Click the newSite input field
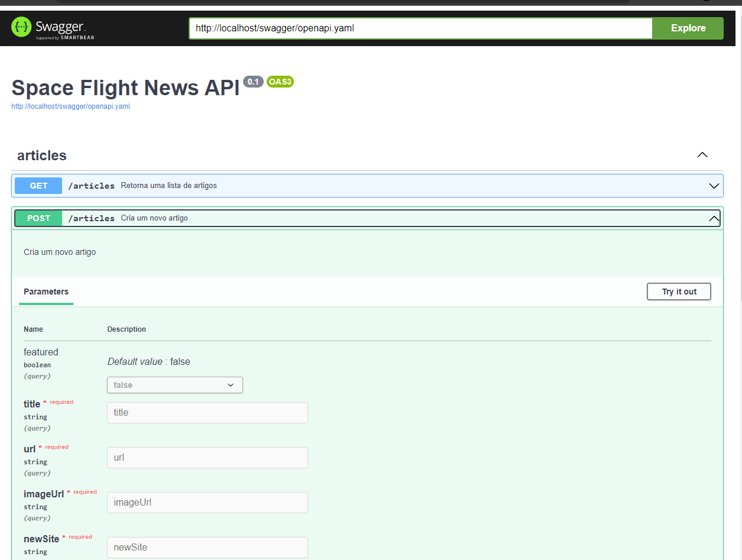Screen dimensions: 742x560 coord(208,548)
